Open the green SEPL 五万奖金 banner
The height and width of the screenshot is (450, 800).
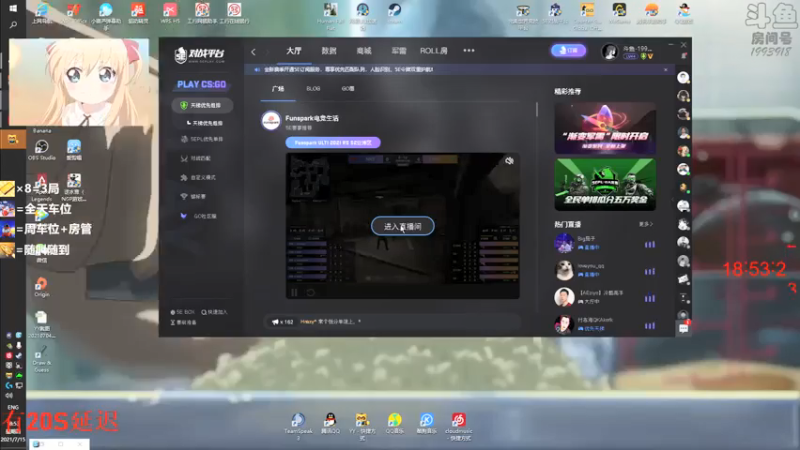[605, 184]
